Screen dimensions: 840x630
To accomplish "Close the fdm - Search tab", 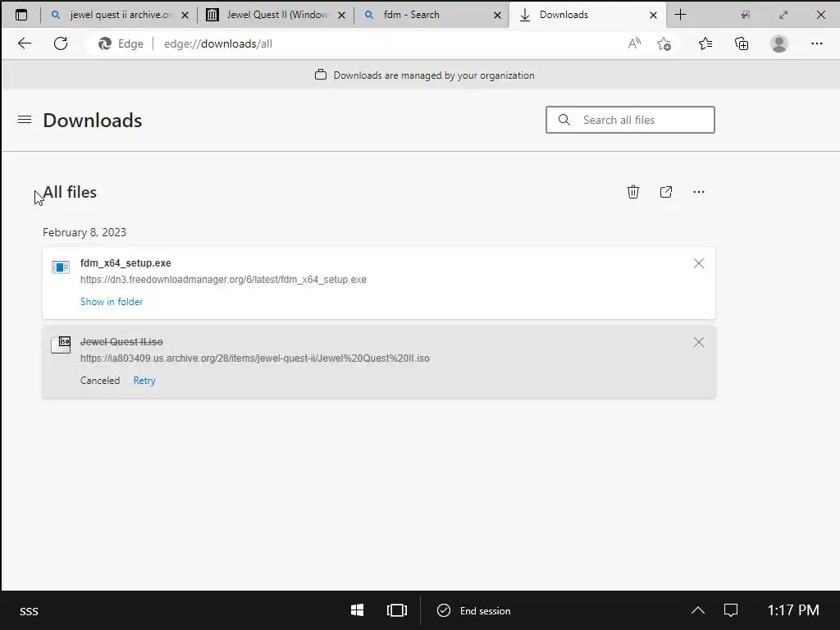I will coord(497,15).
